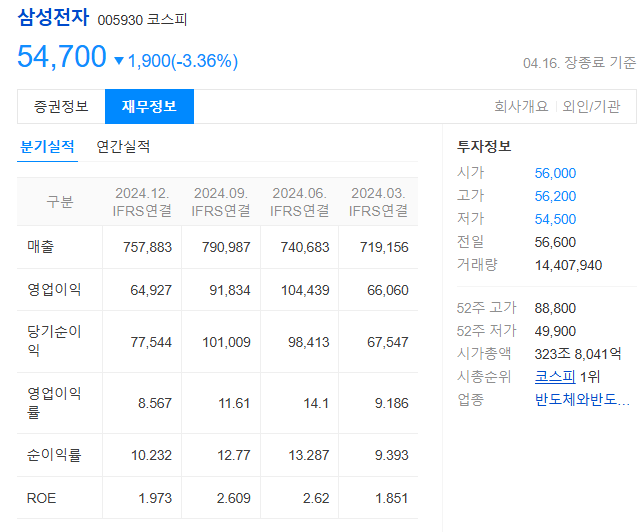Open the 분기실적 sub-tab

click(47, 147)
